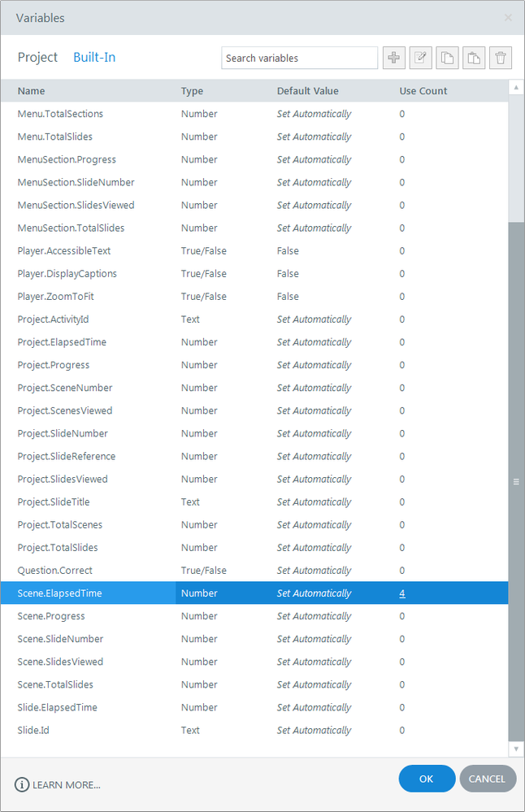The width and height of the screenshot is (525, 812).
Task: Click the OK button
Action: pos(427,779)
